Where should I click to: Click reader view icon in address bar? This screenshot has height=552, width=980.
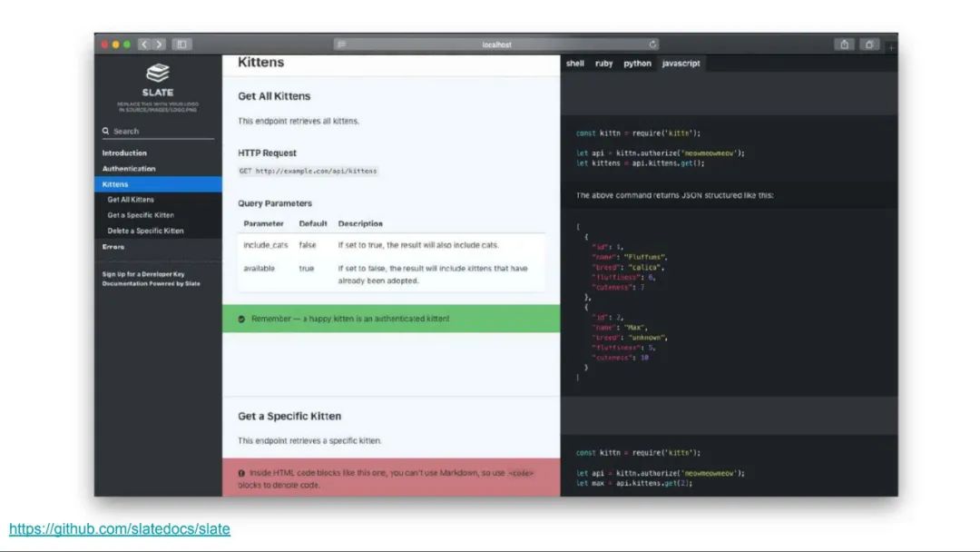pyautogui.click(x=341, y=44)
